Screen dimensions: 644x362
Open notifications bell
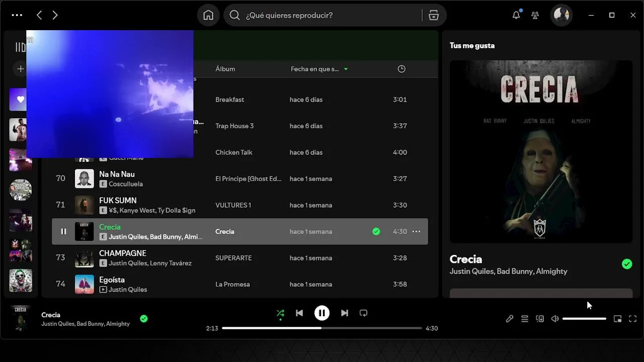point(516,15)
